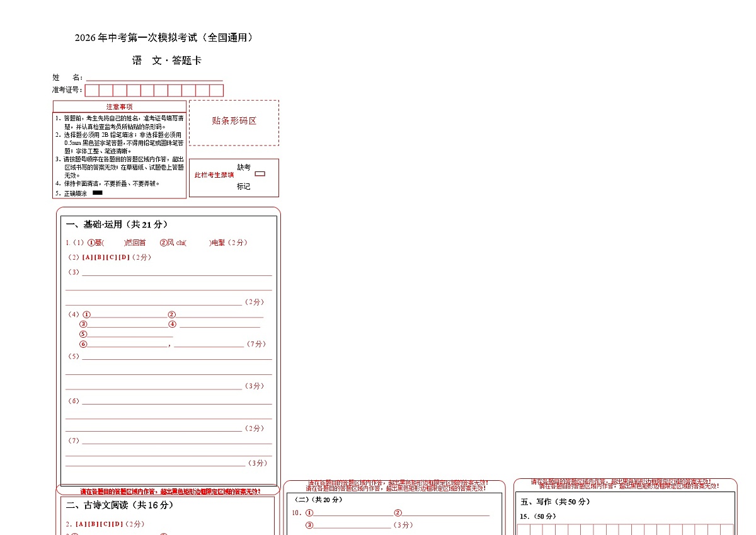756x535 pixels.
Task: Click the 贴条形码区 barcode area
Action: [234, 122]
